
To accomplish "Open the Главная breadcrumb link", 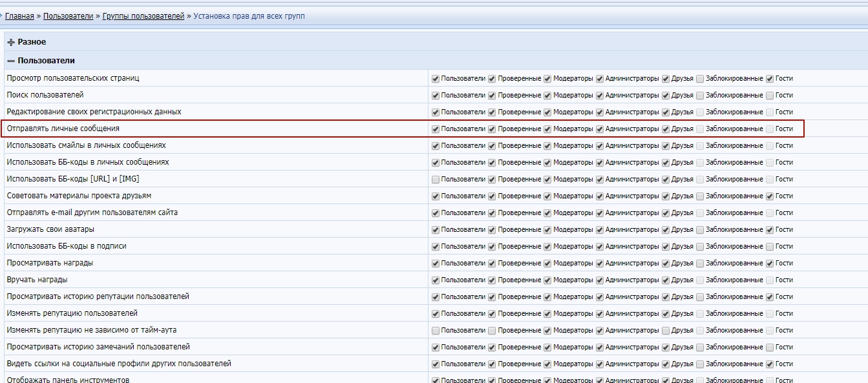I will pyautogui.click(x=19, y=16).
